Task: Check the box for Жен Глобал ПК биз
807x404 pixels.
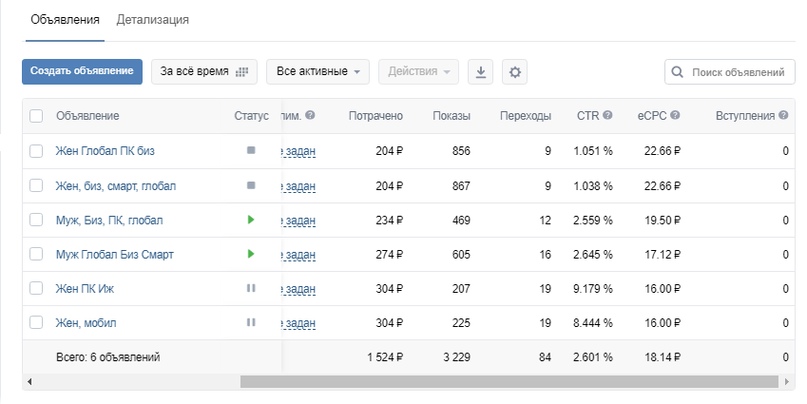Action: [x=36, y=151]
